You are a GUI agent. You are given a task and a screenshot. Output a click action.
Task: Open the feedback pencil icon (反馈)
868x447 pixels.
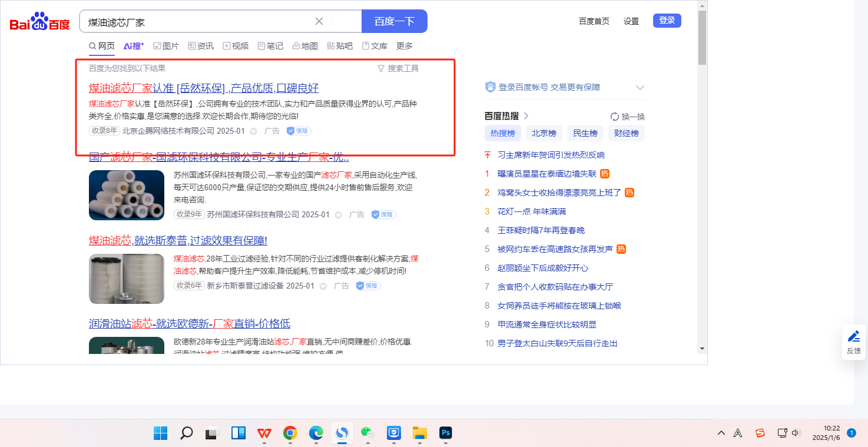(853, 337)
